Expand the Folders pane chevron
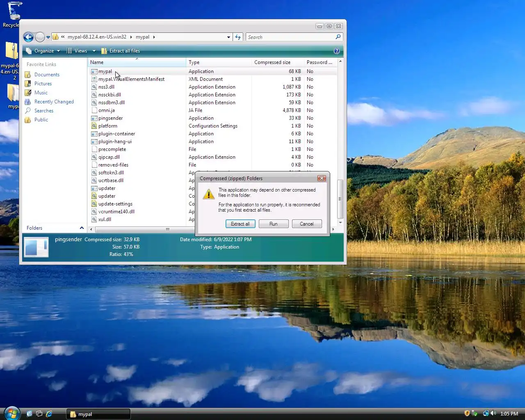This screenshot has width=525, height=420. 82,228
